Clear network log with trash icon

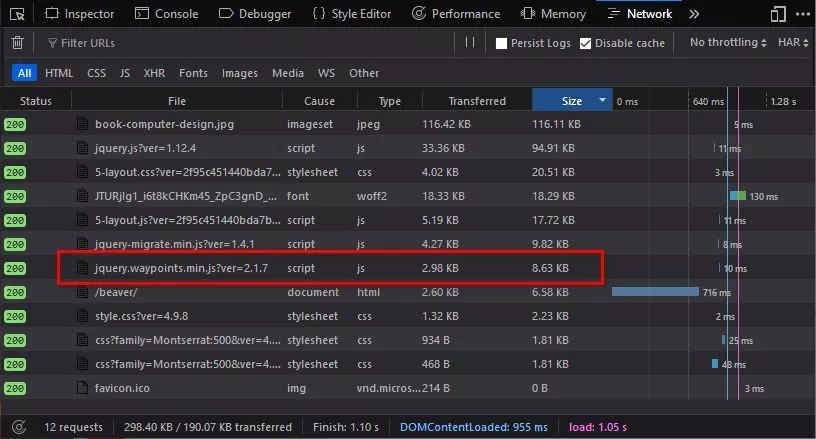click(17, 43)
